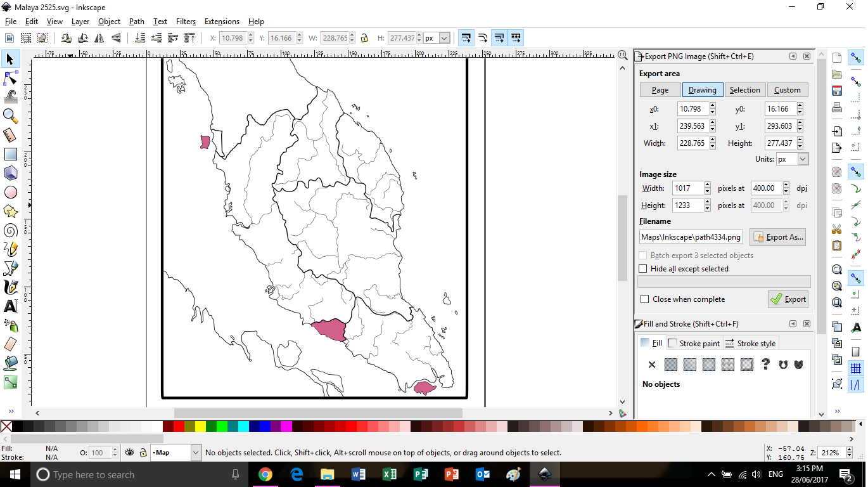Screen dimensions: 868x487
Task: Switch to the Stroke paint tab
Action: [694, 343]
